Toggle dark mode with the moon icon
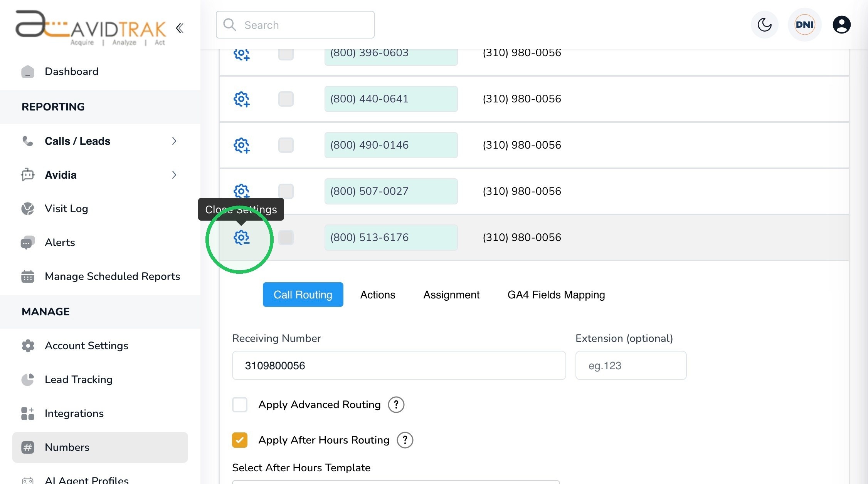 765,25
